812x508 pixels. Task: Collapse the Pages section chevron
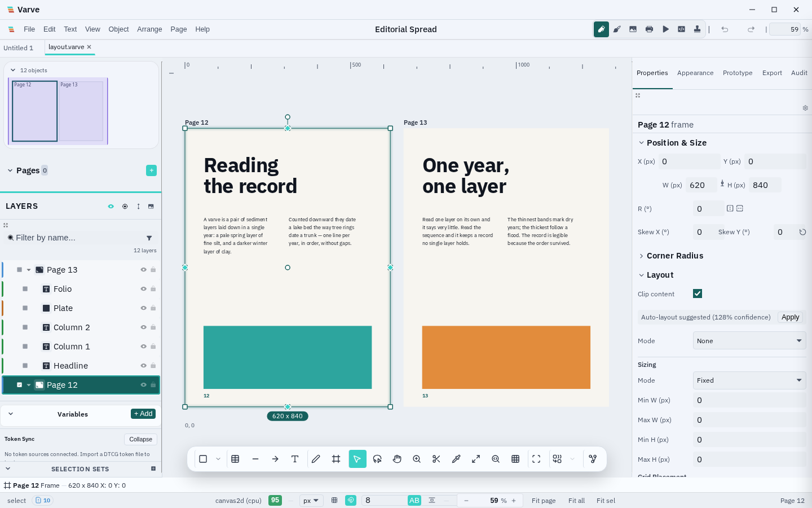click(10, 170)
